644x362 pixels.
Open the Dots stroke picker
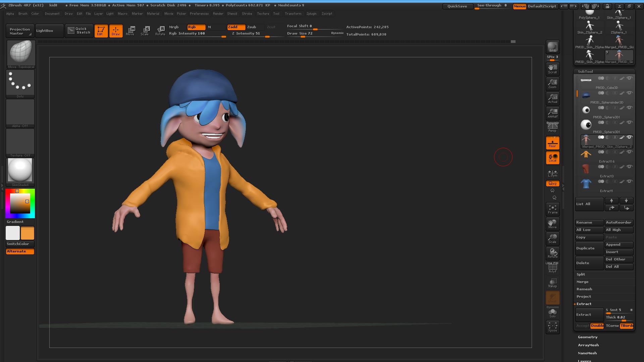click(20, 84)
